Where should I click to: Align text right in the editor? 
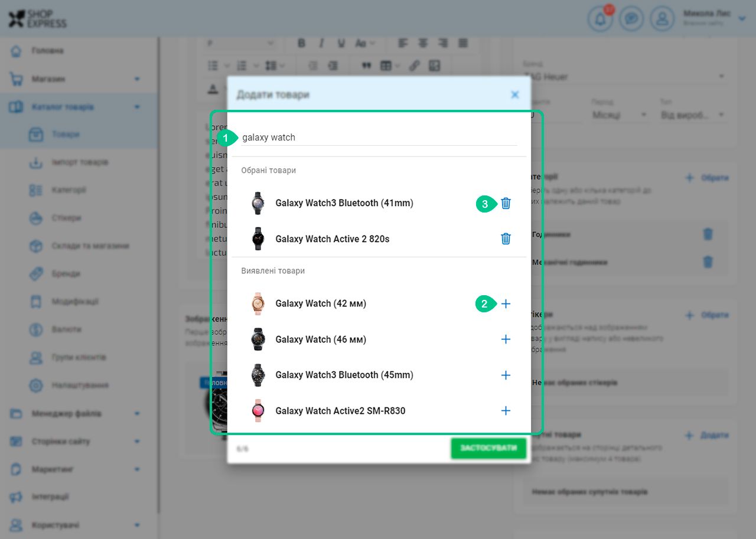(x=443, y=43)
